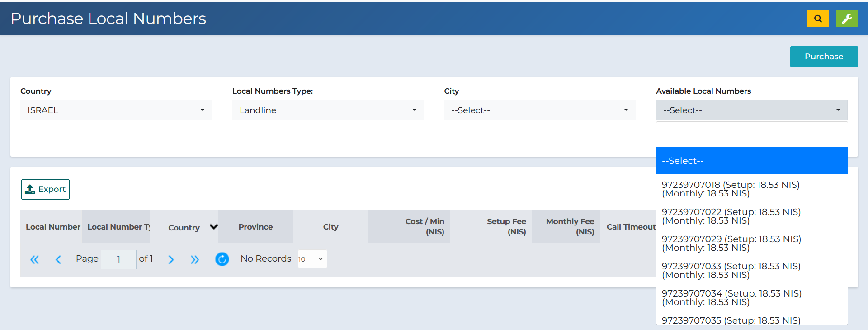Screen dimensions: 868x330
Task: Click the Country column sort chevron
Action: pos(214,227)
